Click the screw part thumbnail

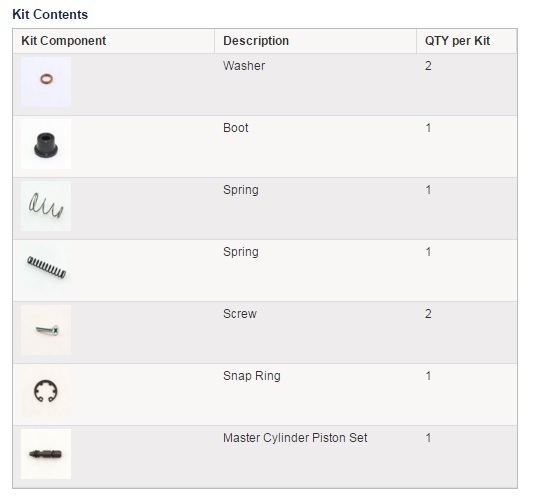point(46,330)
